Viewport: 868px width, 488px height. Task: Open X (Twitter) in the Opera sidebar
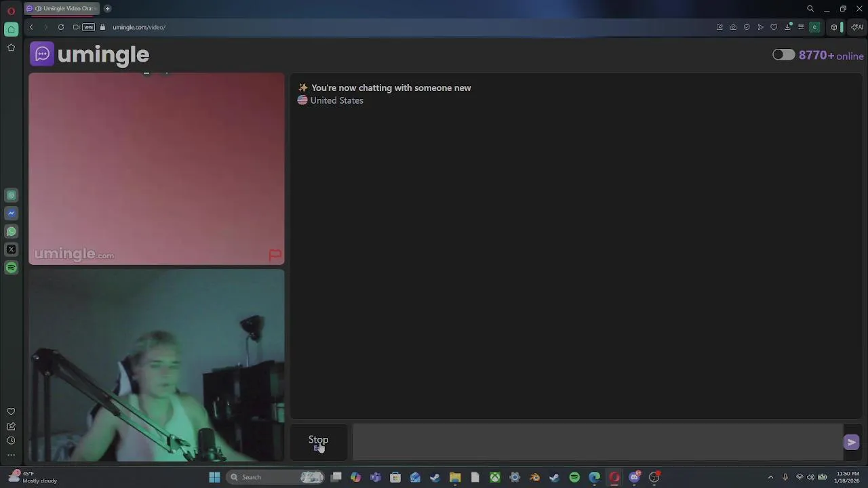click(x=11, y=249)
